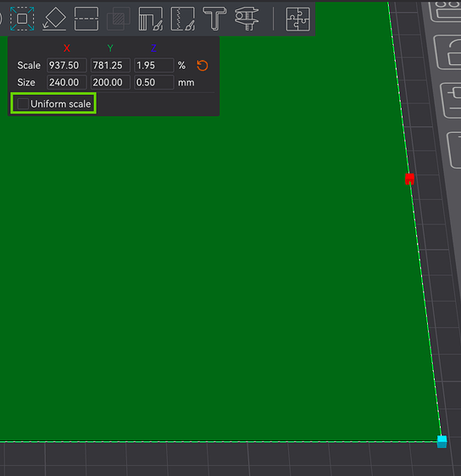
Task: Activate the Lay on Face tool
Action: (x=54, y=19)
